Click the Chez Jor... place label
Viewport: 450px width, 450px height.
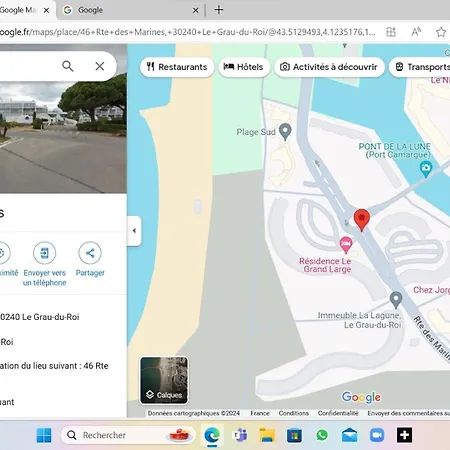431,290
